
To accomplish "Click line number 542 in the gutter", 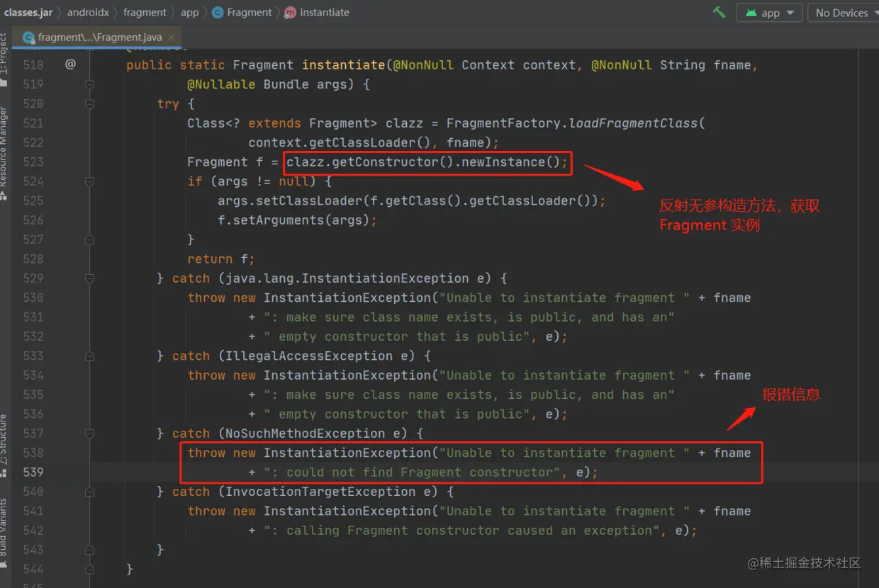I will 33,530.
